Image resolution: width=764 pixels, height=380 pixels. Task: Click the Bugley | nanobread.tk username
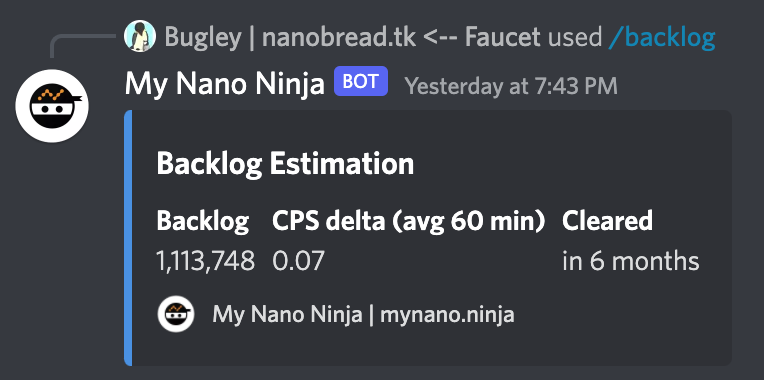click(x=352, y=37)
